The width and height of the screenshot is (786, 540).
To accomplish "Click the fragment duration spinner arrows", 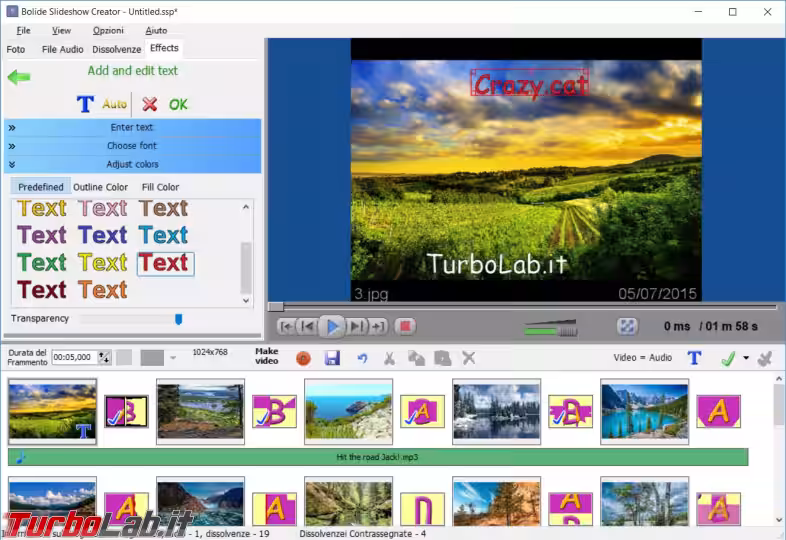I will point(104,357).
